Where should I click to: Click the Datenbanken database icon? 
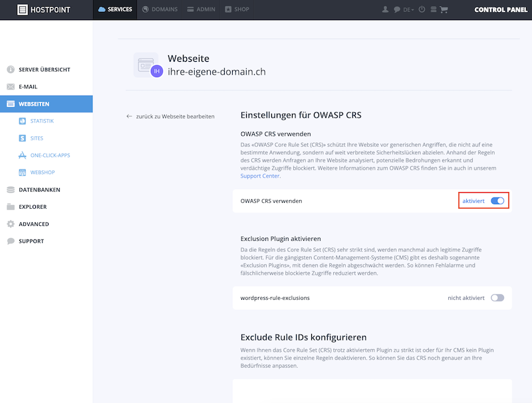[11, 190]
